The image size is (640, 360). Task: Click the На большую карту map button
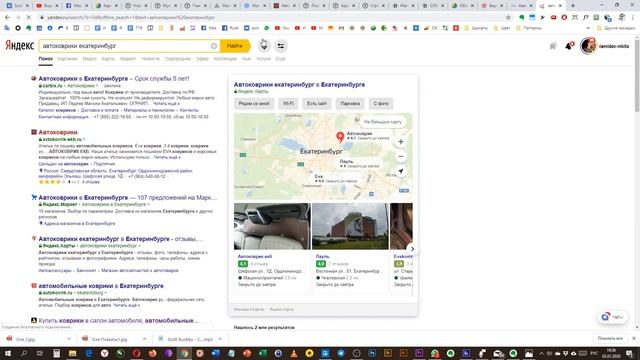(382, 122)
